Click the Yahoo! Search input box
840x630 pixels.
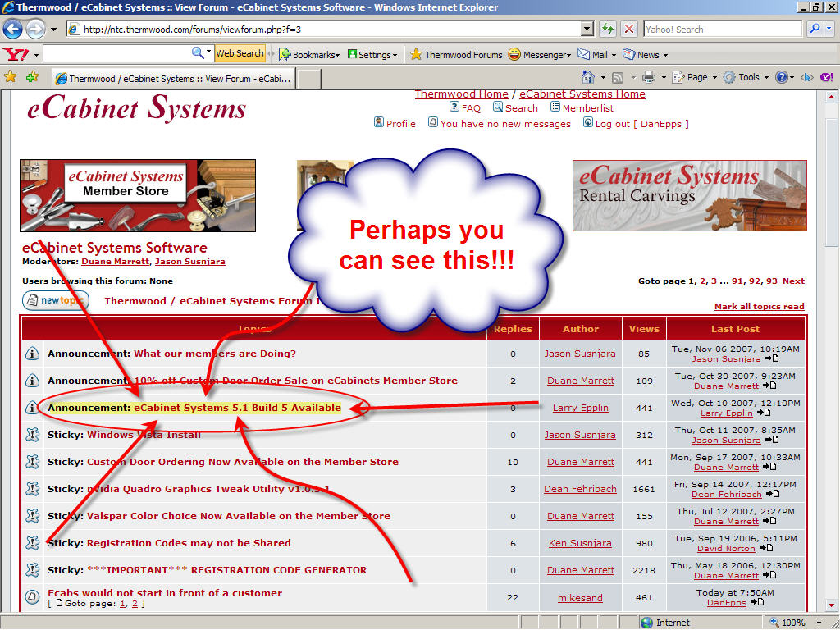722,29
